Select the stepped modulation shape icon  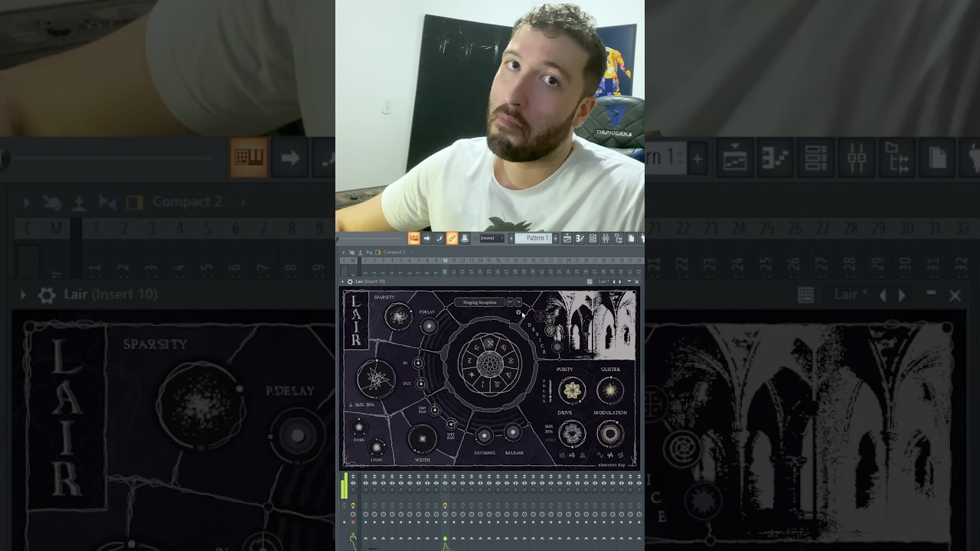pos(621,455)
